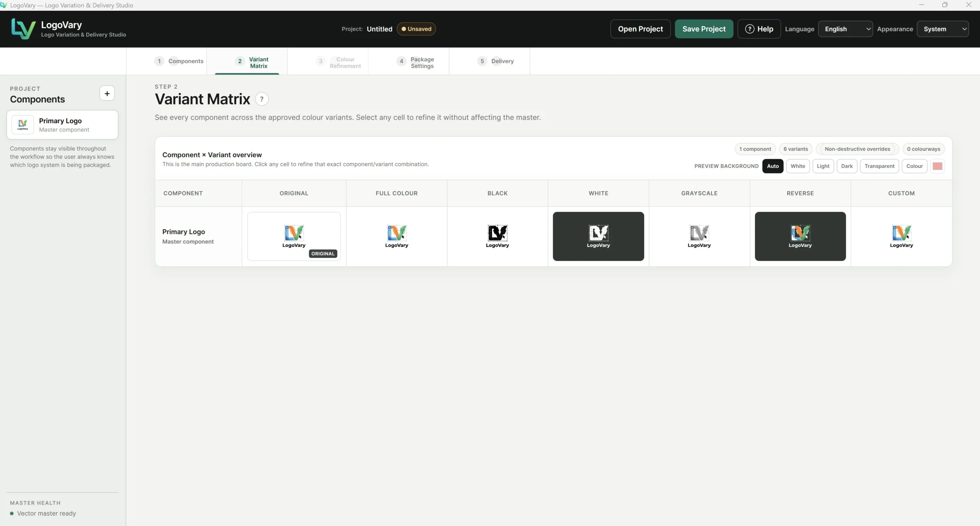The width and height of the screenshot is (980, 526).
Task: Select the White variant logo cell
Action: [x=598, y=236]
